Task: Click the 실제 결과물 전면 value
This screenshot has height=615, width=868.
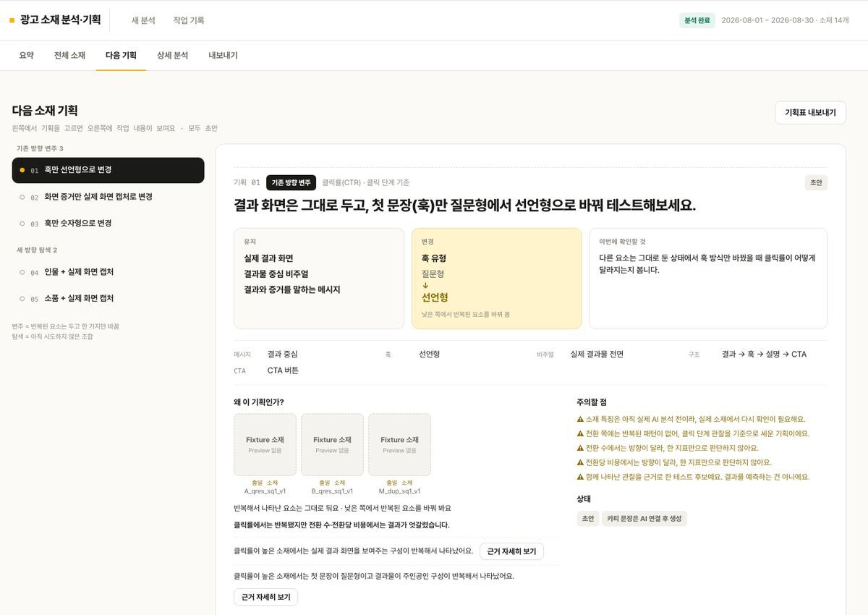Action: pos(597,355)
